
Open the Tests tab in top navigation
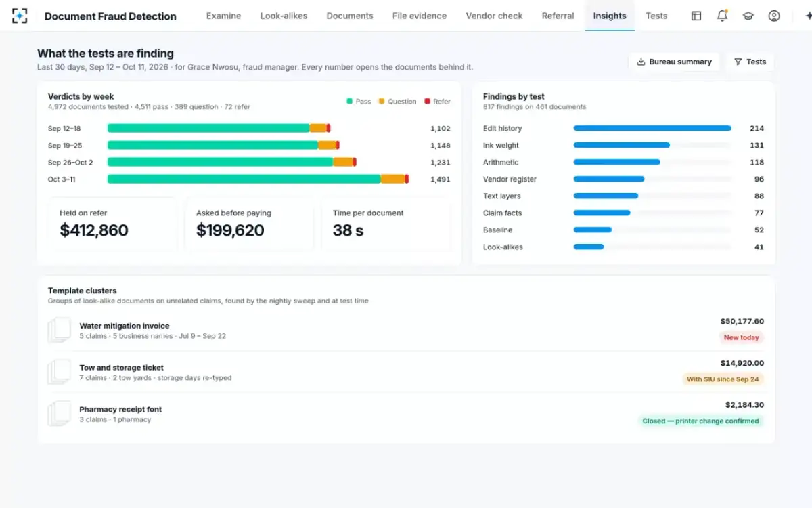point(656,16)
